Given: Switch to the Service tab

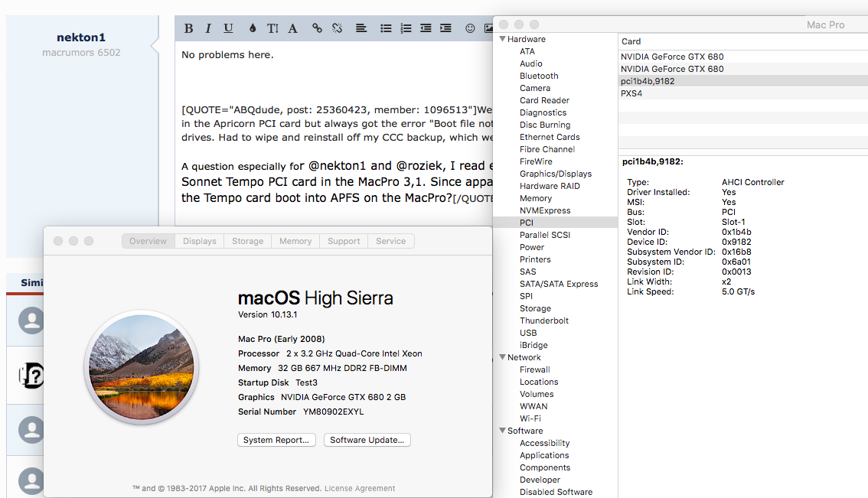Looking at the screenshot, I should click(x=391, y=241).
